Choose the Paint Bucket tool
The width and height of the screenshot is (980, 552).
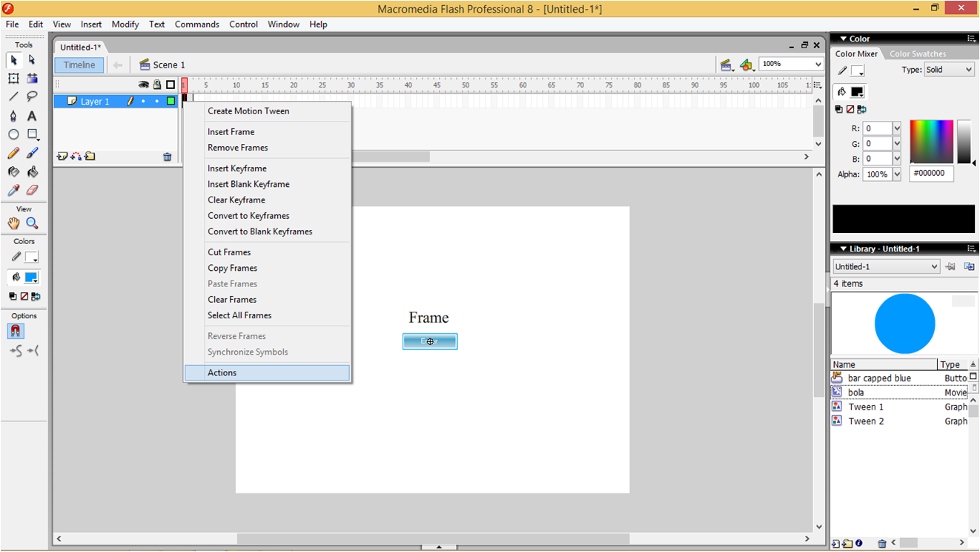[32, 172]
